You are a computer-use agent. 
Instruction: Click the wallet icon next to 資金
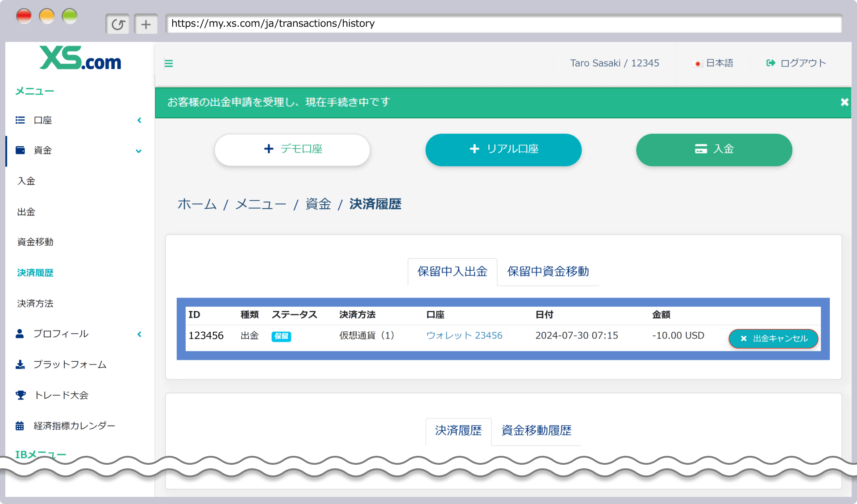(20, 150)
